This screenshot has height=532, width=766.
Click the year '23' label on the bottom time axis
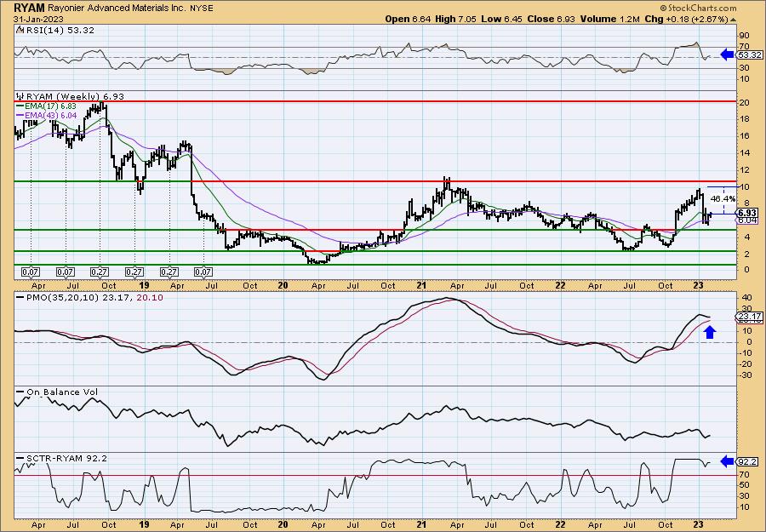click(699, 524)
